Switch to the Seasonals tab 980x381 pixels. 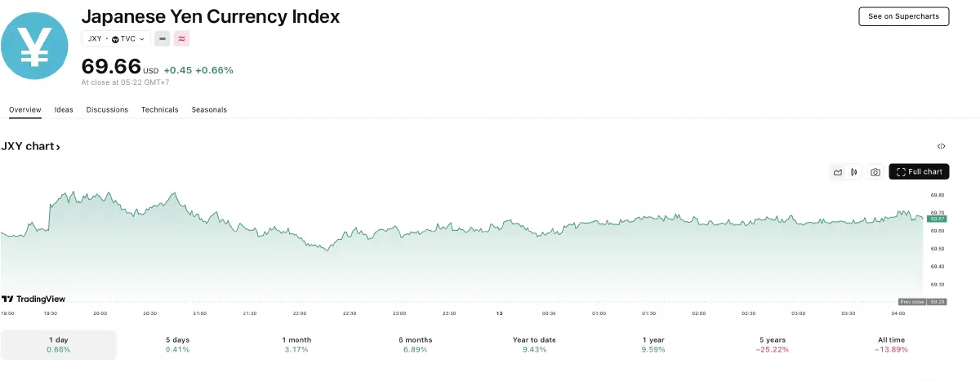coord(209,109)
